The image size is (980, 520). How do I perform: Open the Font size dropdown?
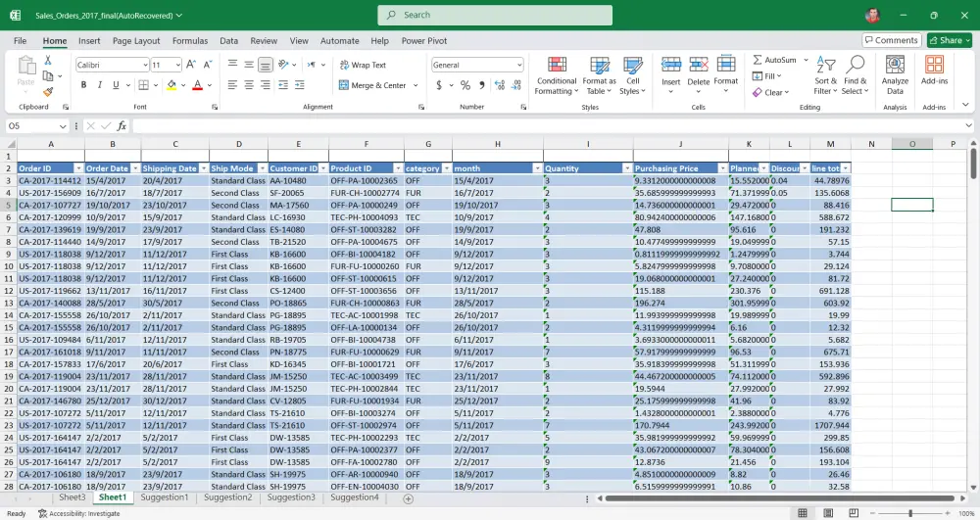(178, 65)
